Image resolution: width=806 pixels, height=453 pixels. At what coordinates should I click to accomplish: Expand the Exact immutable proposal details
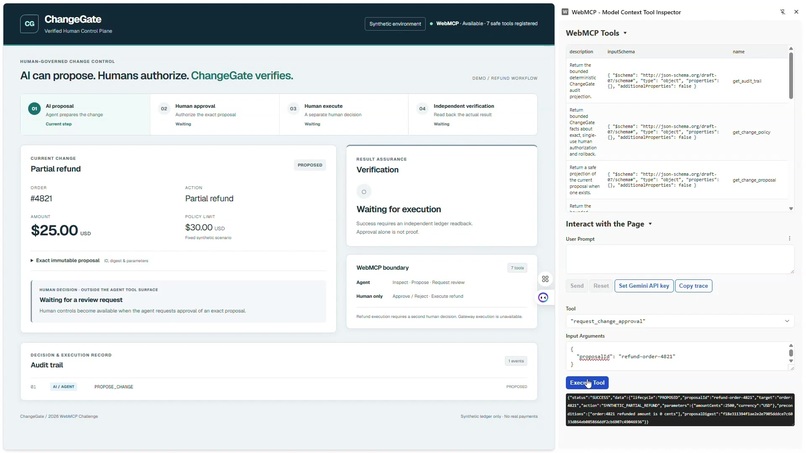65,260
